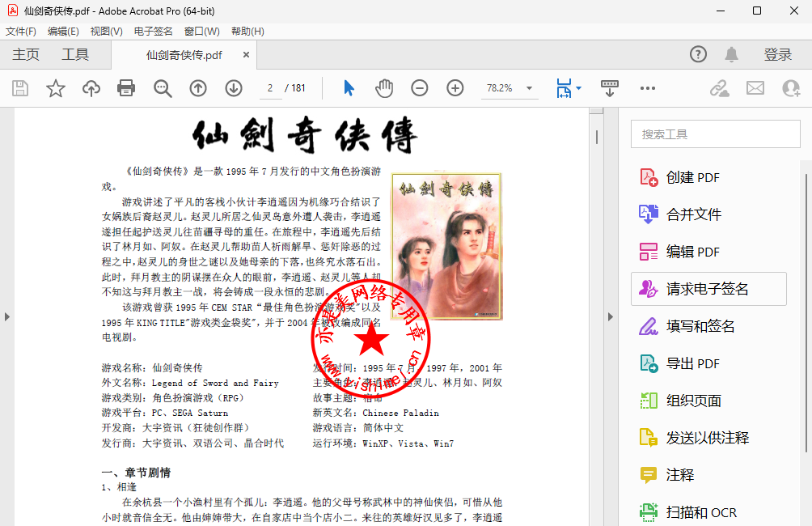Screen dimensions: 812x526
Task: Open the 文件(F) menu
Action: (21, 31)
